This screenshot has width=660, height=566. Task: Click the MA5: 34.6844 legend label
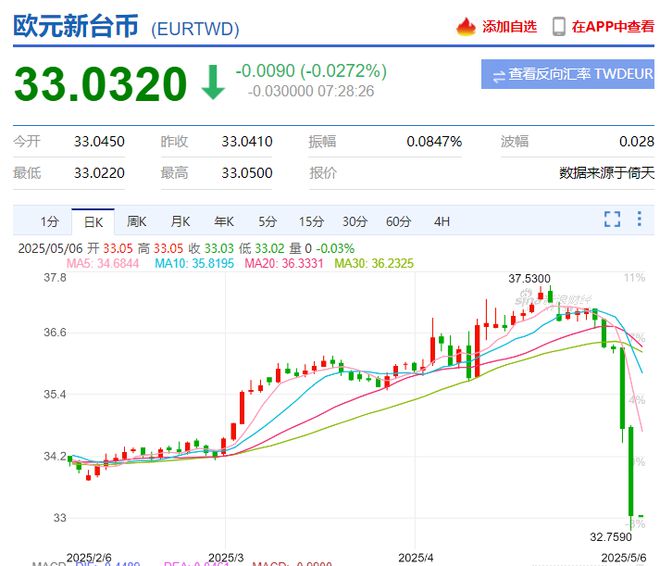pos(103,263)
